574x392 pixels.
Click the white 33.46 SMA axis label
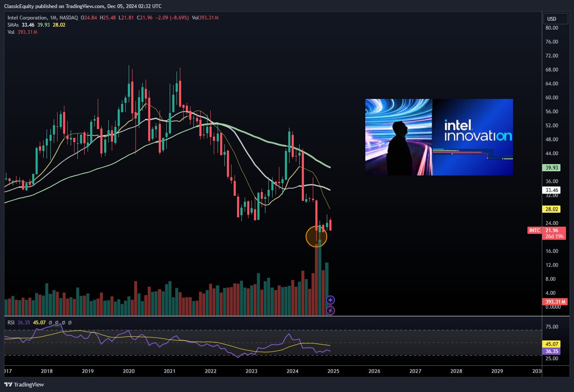click(x=552, y=190)
